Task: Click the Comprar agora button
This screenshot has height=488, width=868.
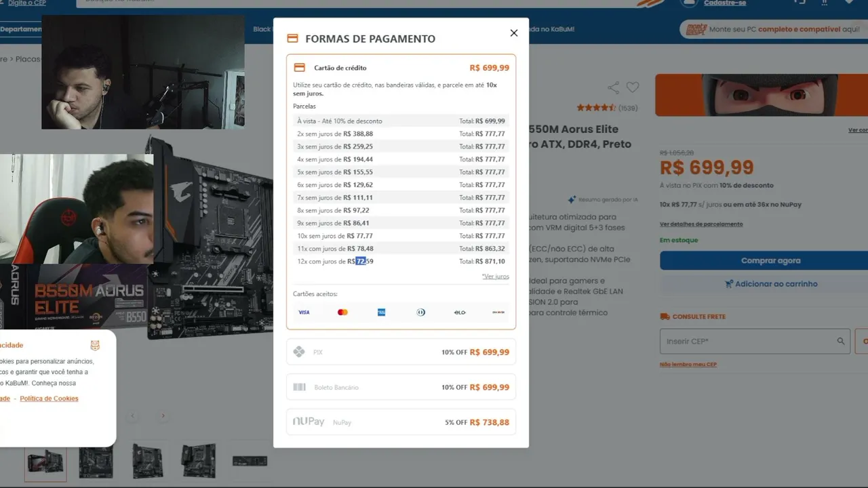Action: (x=770, y=260)
